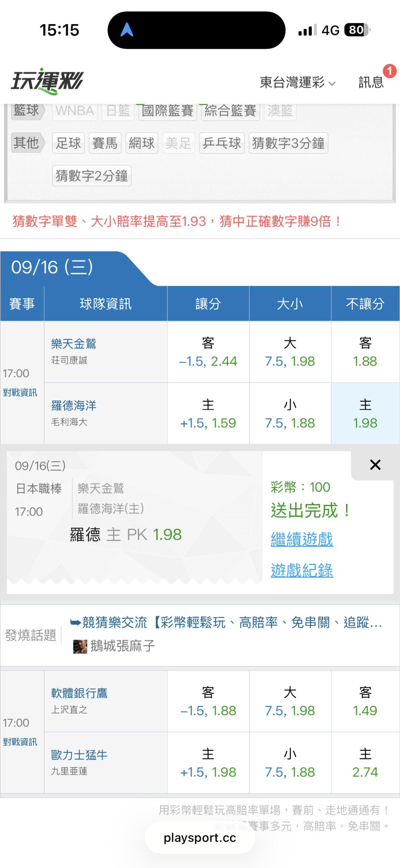Tap the red 猜數字 promo announcement

177,221
